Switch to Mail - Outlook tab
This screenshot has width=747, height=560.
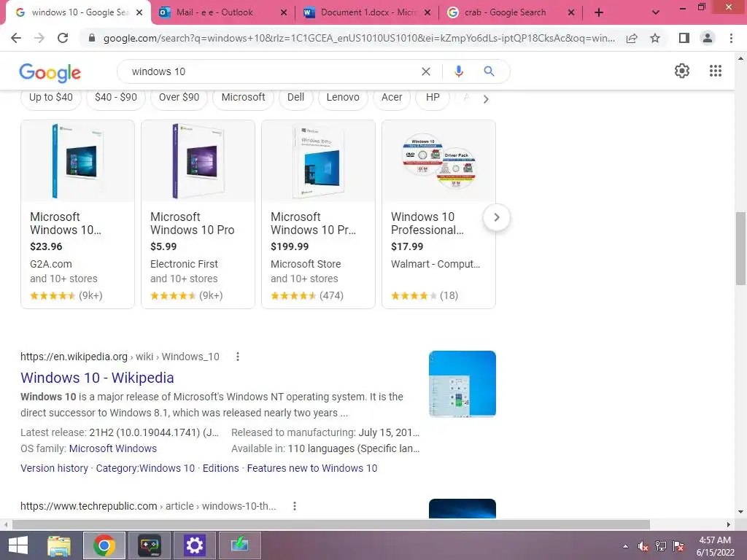223,13
